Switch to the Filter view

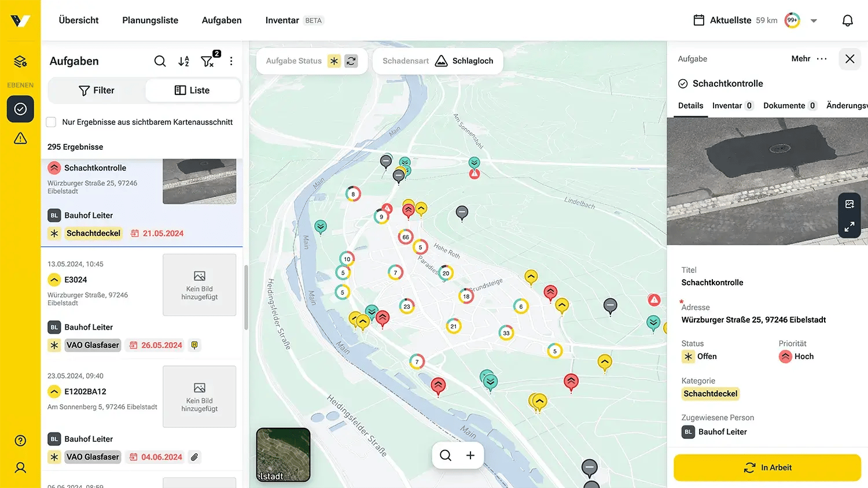pos(97,90)
